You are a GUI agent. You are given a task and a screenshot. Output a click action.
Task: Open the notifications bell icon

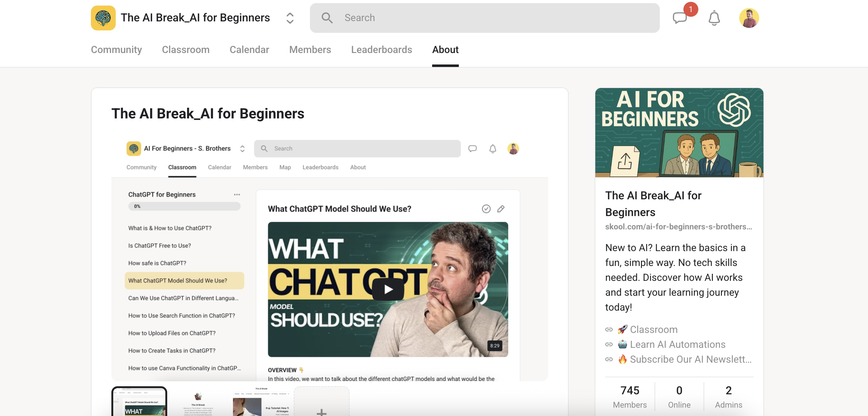(714, 18)
